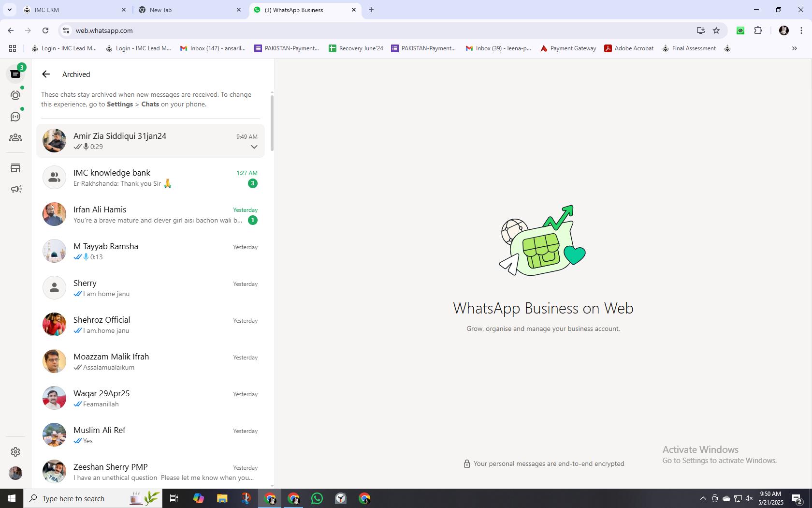Open Moazzam Malik Ifrah chat
Viewport: 812px width, 508px height.
tap(150, 361)
